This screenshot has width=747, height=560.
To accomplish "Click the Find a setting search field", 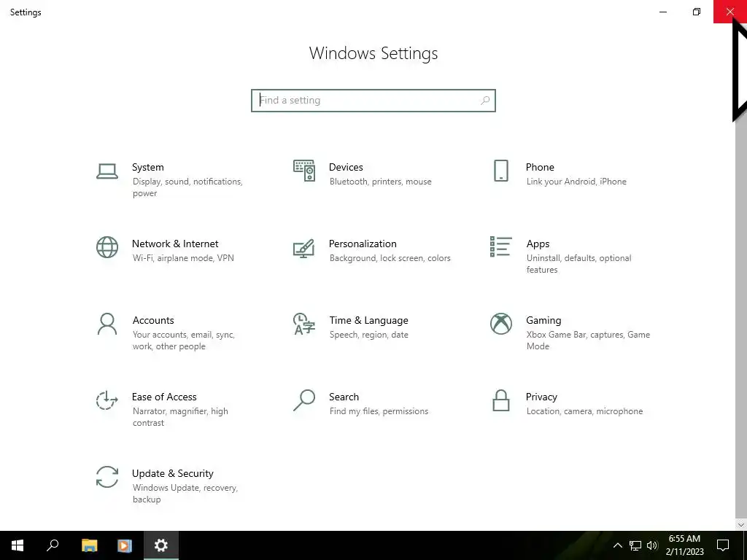I will pos(373,101).
